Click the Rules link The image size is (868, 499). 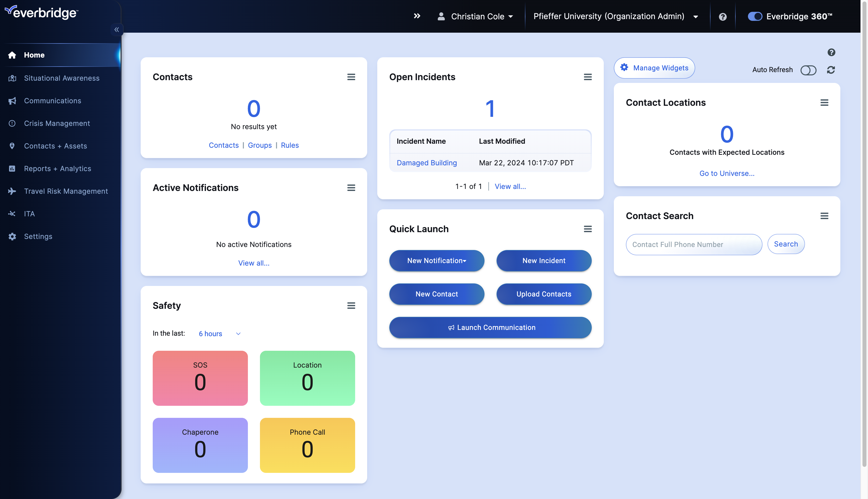click(290, 145)
